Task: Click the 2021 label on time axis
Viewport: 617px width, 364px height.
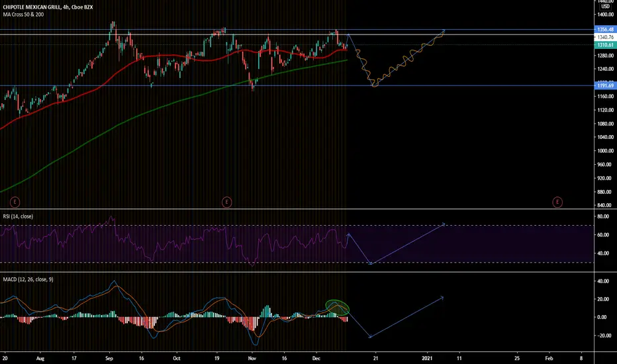Action: (x=427, y=358)
